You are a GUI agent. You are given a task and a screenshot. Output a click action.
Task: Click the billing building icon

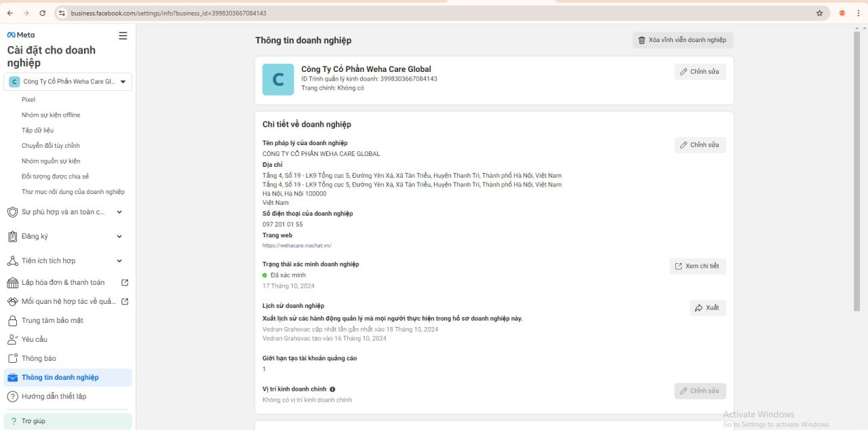pyautogui.click(x=12, y=283)
